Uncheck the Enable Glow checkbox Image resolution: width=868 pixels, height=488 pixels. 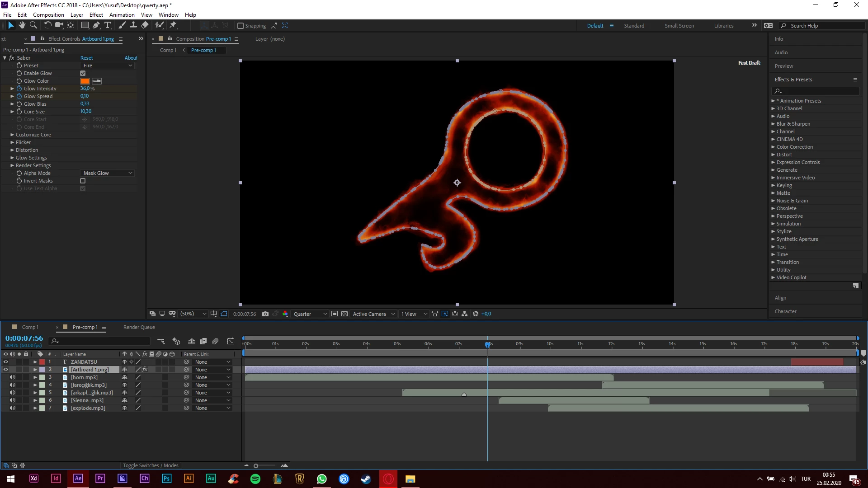[x=83, y=73]
